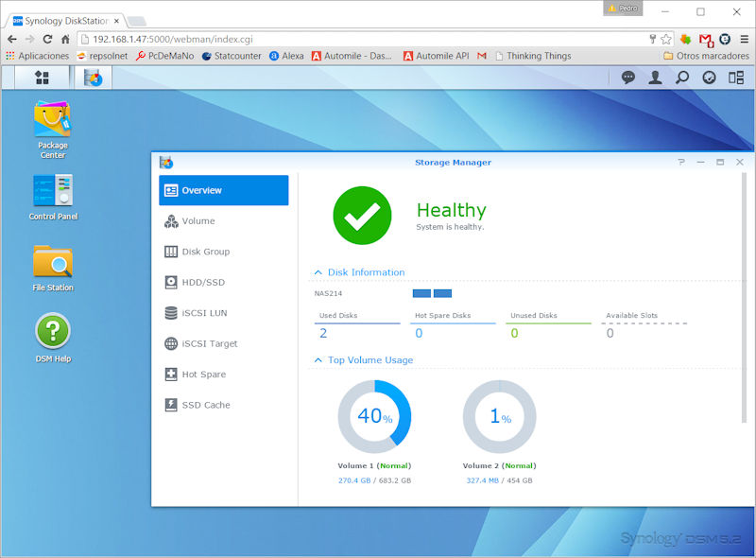Open the Control Panel desktop icon
The height and width of the screenshot is (558, 756).
pos(53,197)
